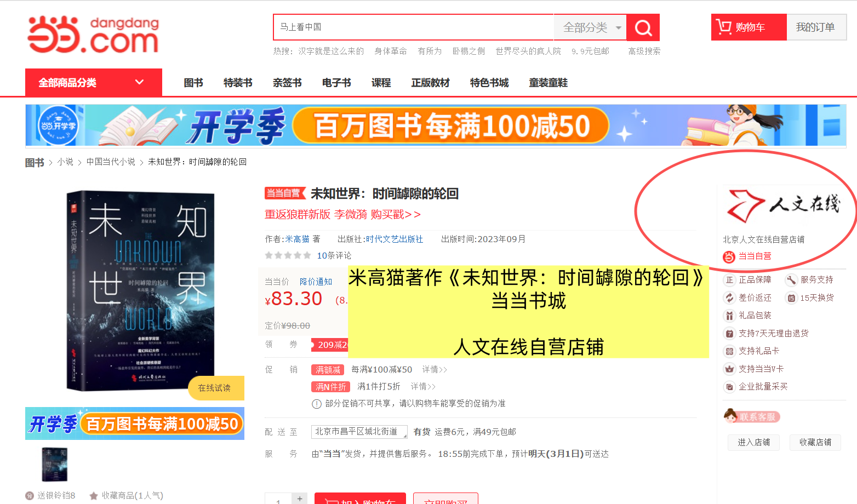This screenshot has width=857, height=504.
Task: Expand the 全部商品分类 menu
Action: pyautogui.click(x=93, y=83)
